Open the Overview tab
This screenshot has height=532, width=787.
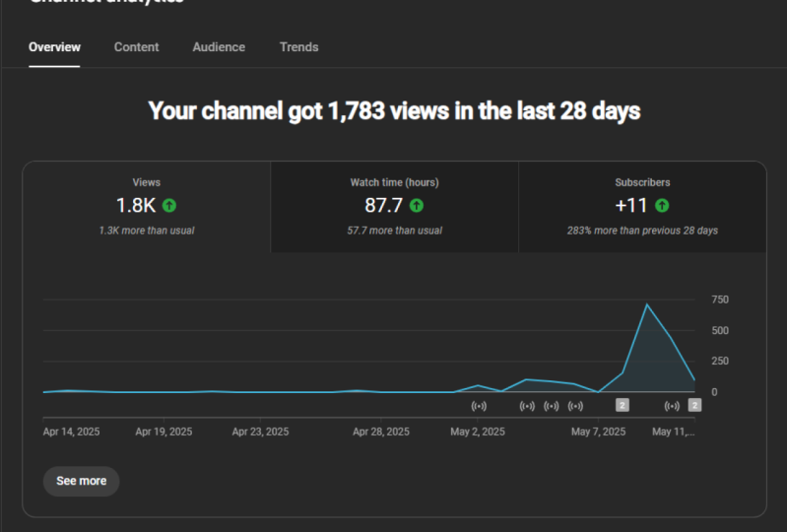click(54, 47)
